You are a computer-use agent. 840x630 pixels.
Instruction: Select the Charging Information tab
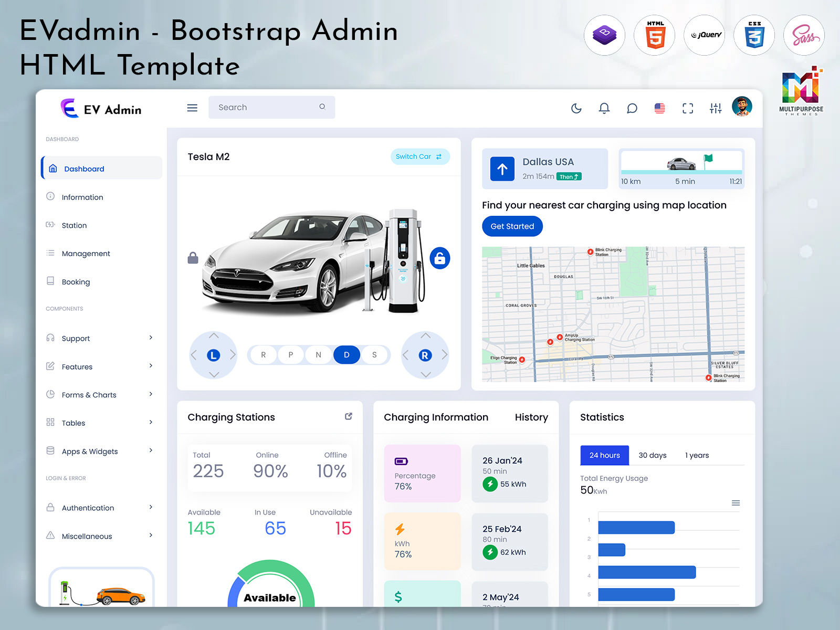coord(436,417)
